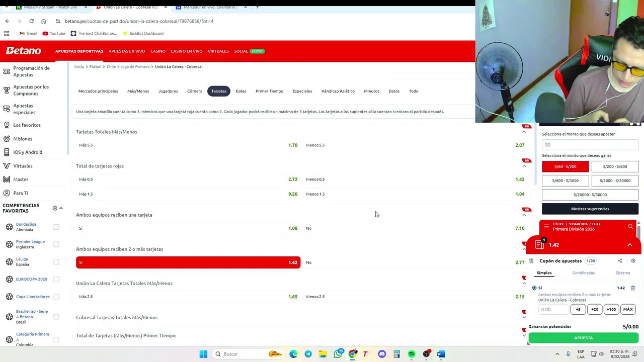
Task: Open Chrome apps grid in bookmarks bar
Action: pyautogui.click(x=7, y=33)
